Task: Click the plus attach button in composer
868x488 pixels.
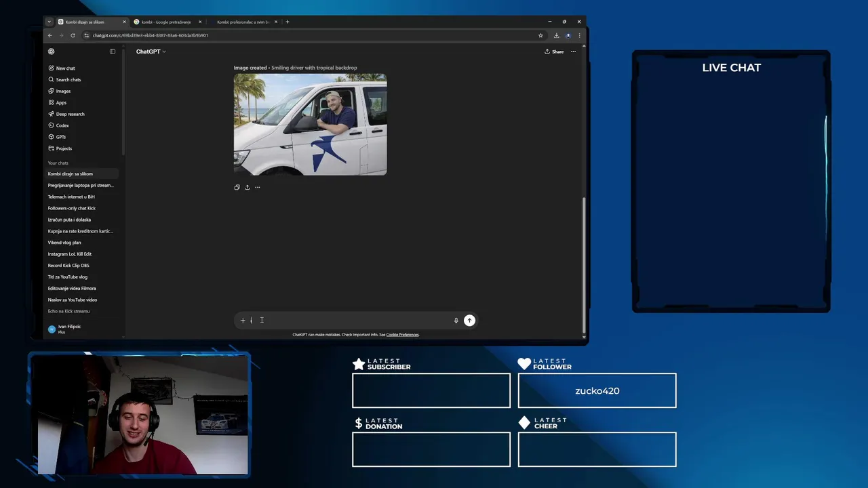Action: (243, 321)
